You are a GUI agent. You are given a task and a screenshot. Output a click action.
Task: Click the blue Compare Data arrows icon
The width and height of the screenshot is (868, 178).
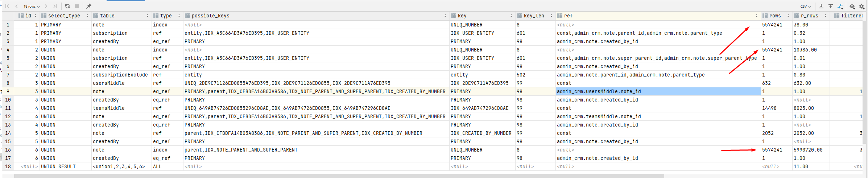coord(840,6)
